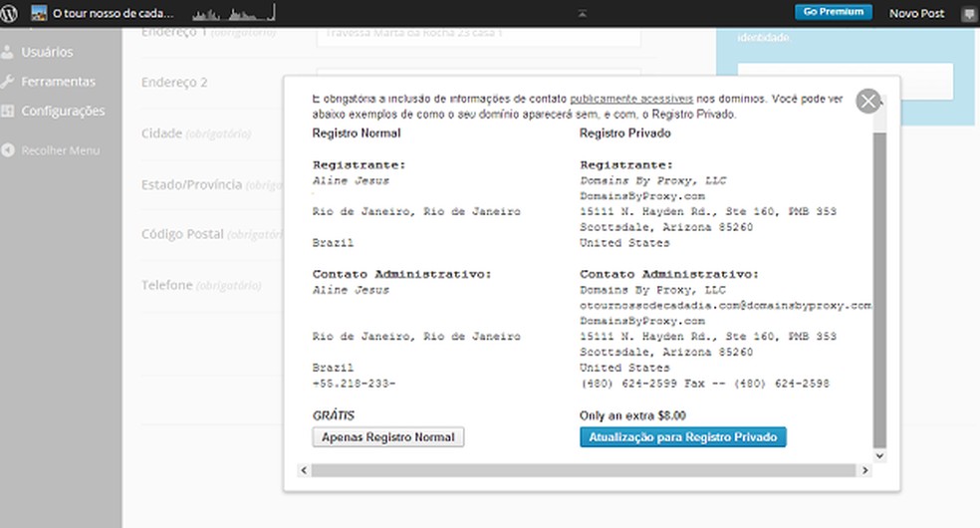Click the Go Premium button
Viewport: 980px width, 528px height.
click(834, 12)
